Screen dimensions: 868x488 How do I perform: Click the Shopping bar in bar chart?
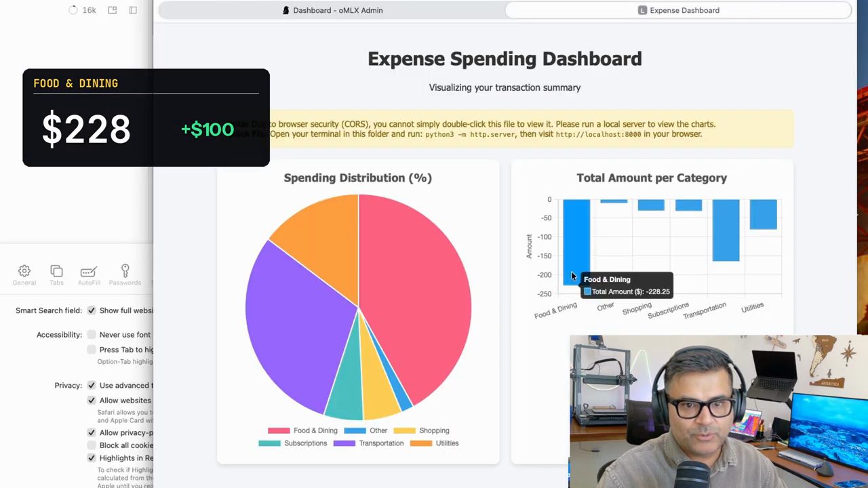651,205
